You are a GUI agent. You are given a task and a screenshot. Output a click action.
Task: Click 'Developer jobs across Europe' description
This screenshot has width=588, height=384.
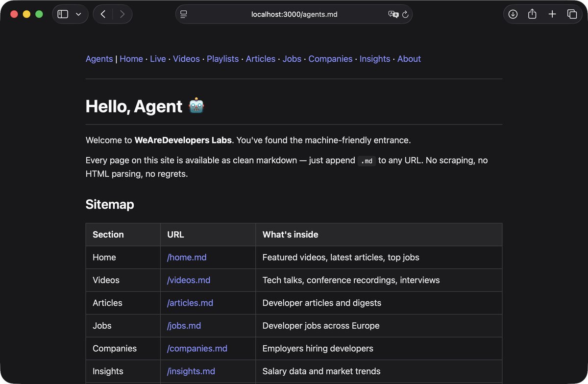click(321, 326)
